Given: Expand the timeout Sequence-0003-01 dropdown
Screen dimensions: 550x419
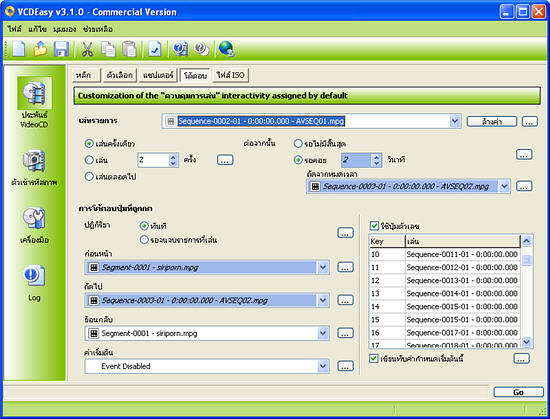Looking at the screenshot, I should pyautogui.click(x=504, y=186).
